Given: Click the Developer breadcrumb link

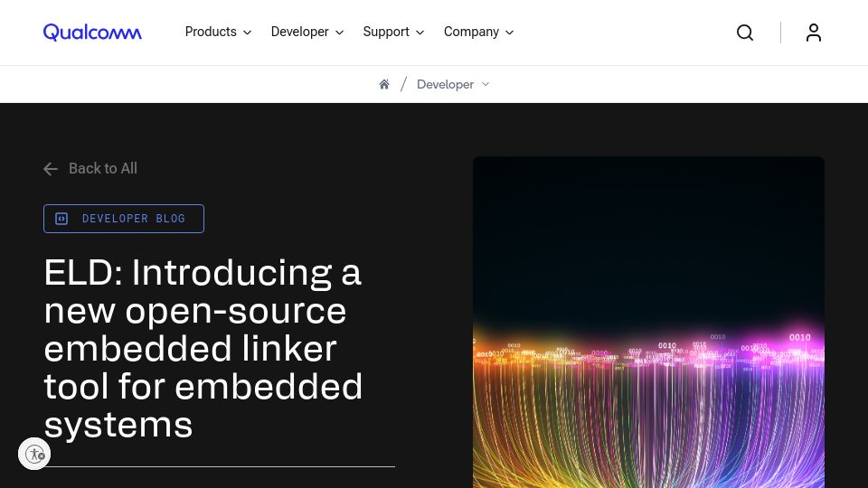Looking at the screenshot, I should 445,84.
